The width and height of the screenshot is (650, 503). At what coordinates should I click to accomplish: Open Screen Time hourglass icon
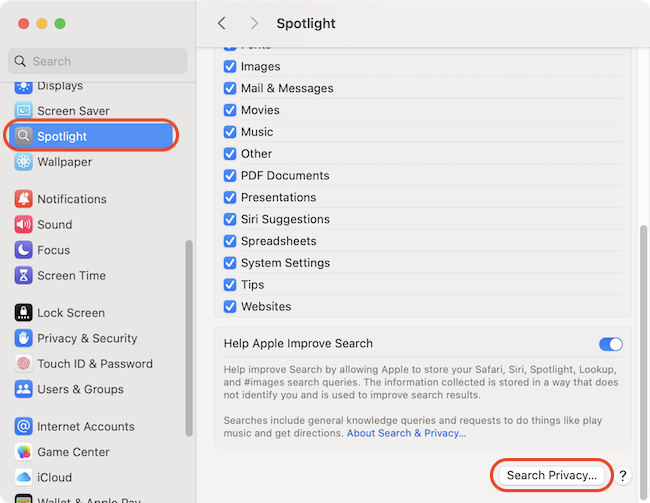(24, 276)
